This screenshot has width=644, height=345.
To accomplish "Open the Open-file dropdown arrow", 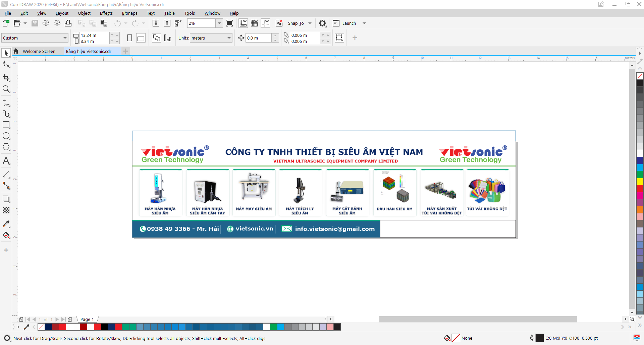I will (x=25, y=23).
